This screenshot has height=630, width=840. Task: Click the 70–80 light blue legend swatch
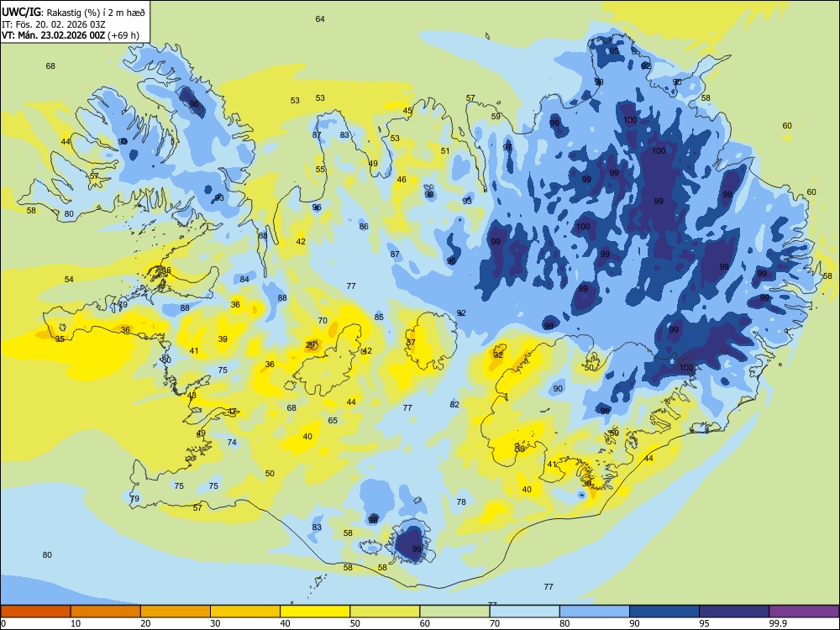(x=524, y=612)
